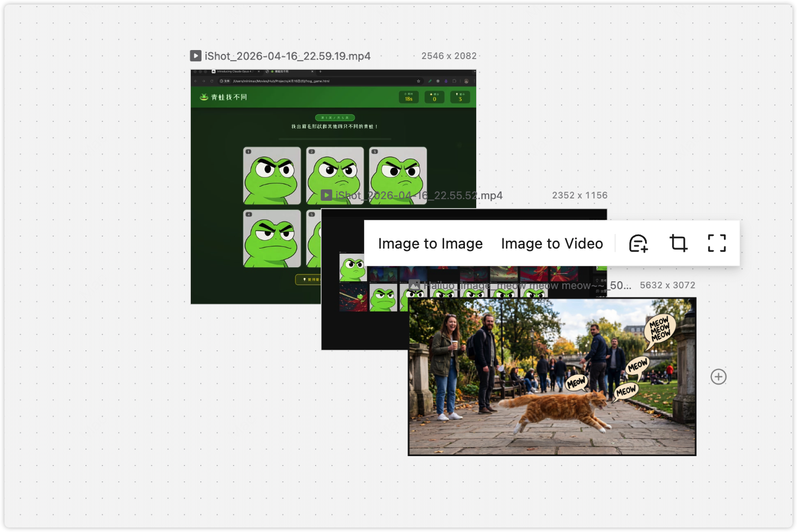The width and height of the screenshot is (797, 532).
Task: Select the orange cat park image
Action: (552, 376)
